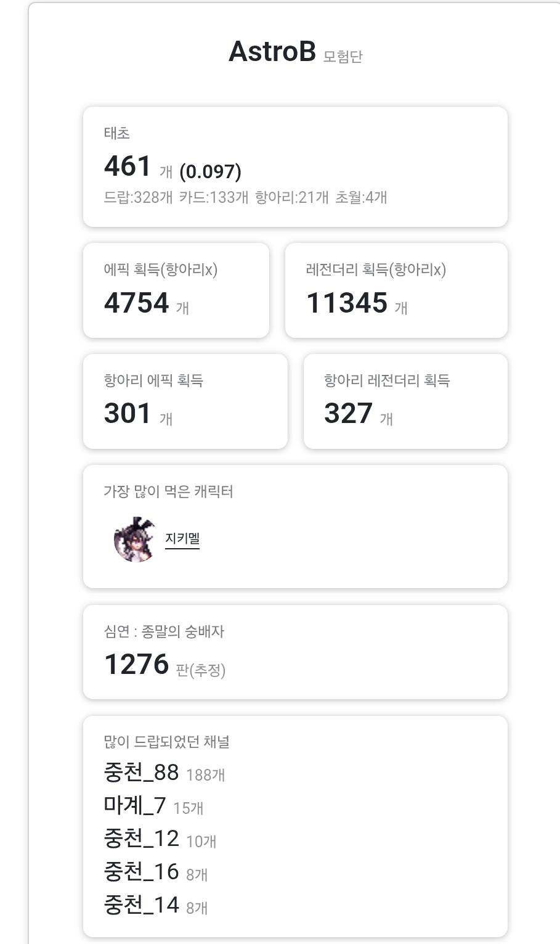Select the 에픽 획득(항아리x) card showing 4754
The width and height of the screenshot is (560, 944).
tap(176, 290)
